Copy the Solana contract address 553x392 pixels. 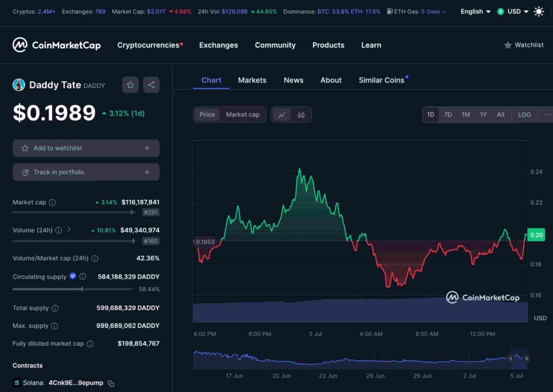pyautogui.click(x=111, y=383)
